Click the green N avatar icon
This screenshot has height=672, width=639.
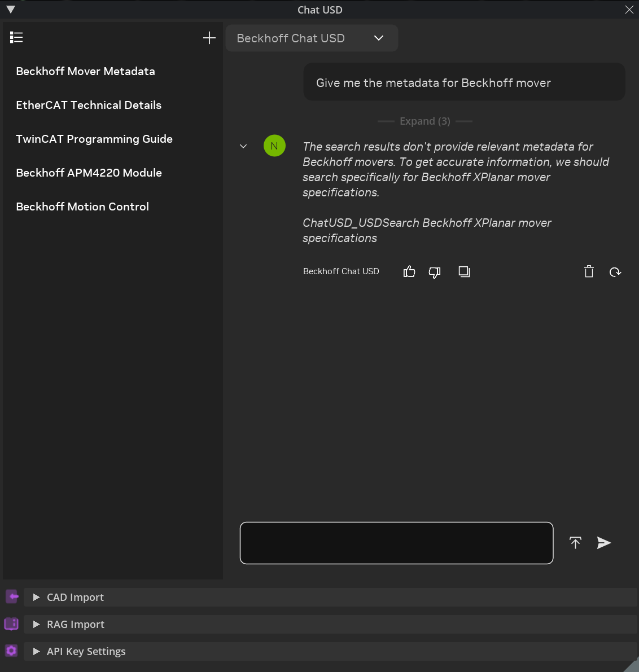pyautogui.click(x=274, y=146)
